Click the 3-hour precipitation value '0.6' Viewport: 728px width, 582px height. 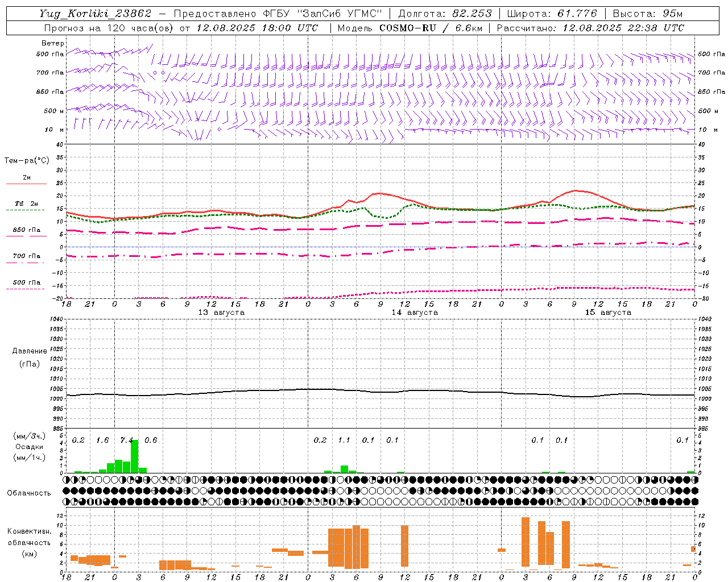pos(151,440)
